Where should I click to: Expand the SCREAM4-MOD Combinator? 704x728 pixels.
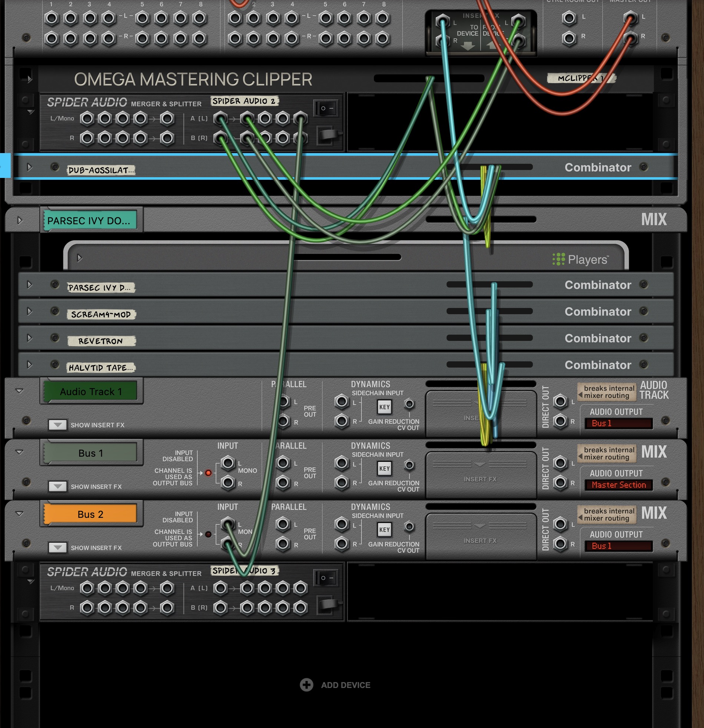click(x=29, y=311)
